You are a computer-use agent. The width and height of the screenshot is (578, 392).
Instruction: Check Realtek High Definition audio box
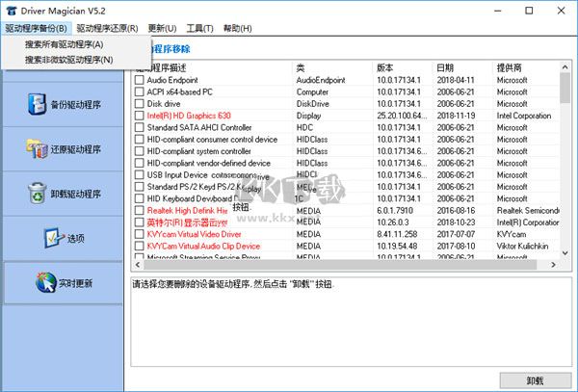pos(140,210)
